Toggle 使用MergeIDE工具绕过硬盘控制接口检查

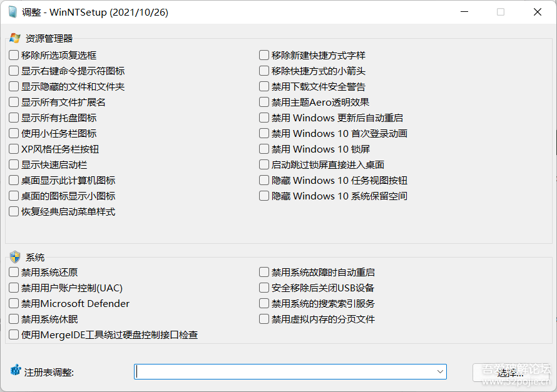point(14,334)
